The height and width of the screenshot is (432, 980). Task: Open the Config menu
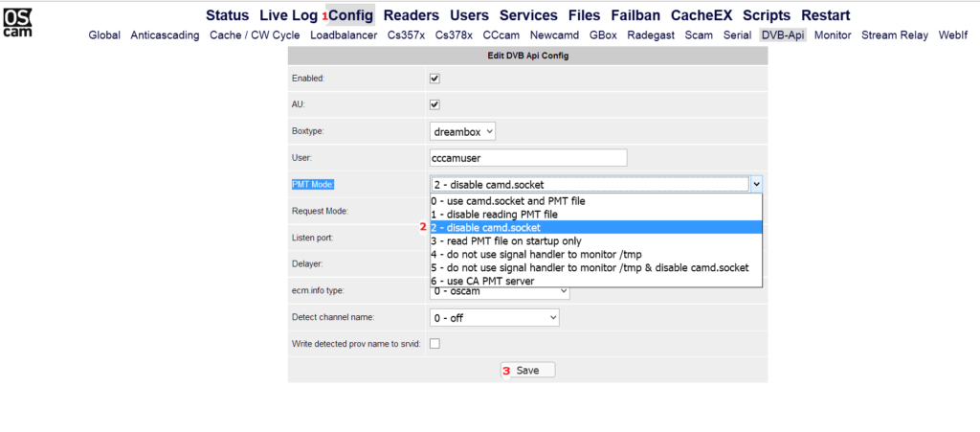coord(350,15)
